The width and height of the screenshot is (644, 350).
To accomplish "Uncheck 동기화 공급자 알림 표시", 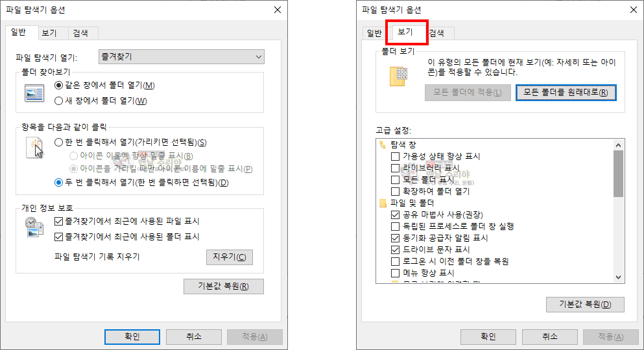I will 395,238.
